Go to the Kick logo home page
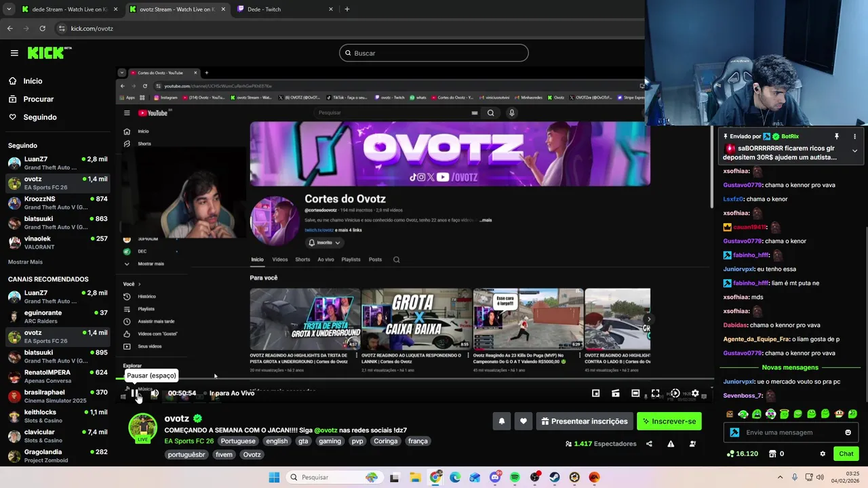The width and height of the screenshot is (868, 488). pos(49,52)
